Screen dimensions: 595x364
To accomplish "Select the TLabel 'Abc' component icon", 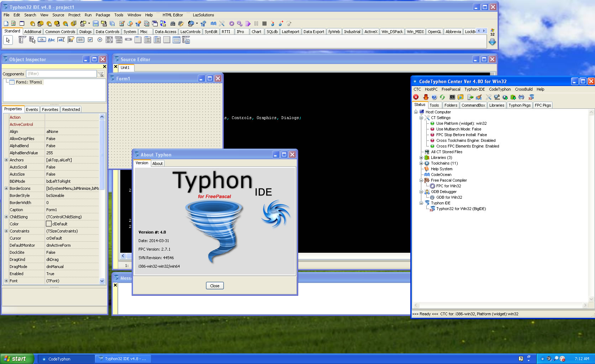I will [x=51, y=40].
